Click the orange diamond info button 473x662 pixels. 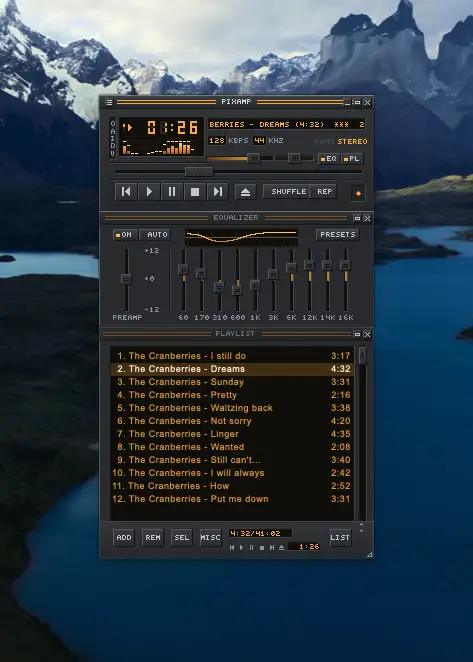click(358, 193)
